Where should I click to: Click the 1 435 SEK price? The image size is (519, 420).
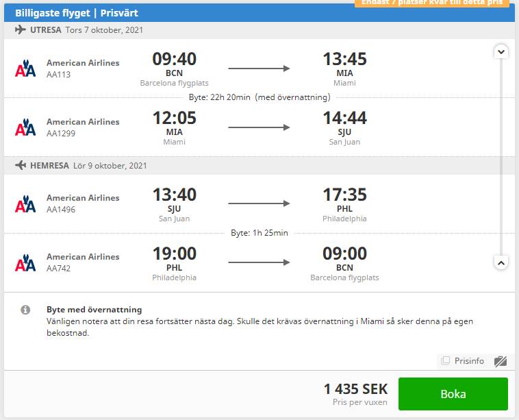(355, 389)
